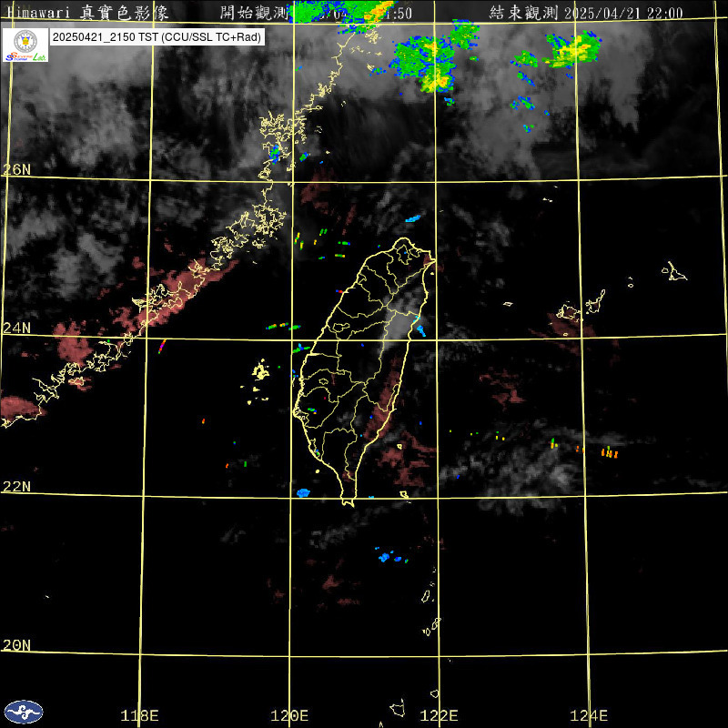Click the 122E longitude label
The width and height of the screenshot is (728, 728).
(439, 715)
